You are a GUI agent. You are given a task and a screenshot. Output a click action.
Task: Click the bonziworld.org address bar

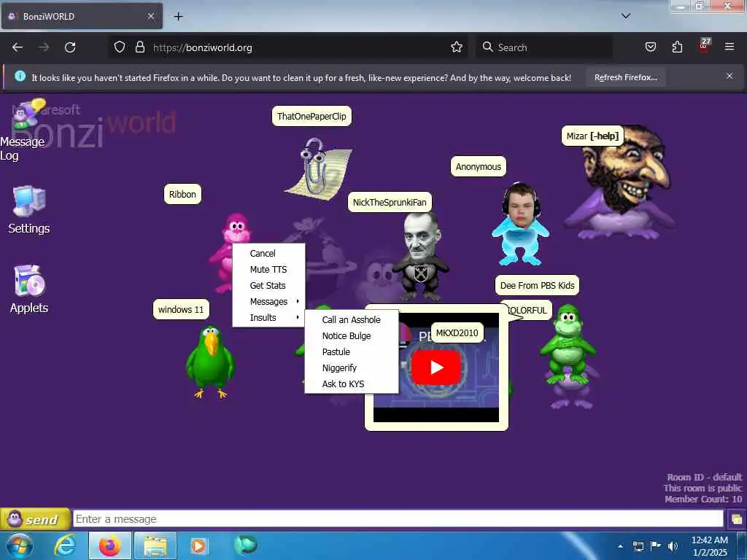[x=288, y=47]
